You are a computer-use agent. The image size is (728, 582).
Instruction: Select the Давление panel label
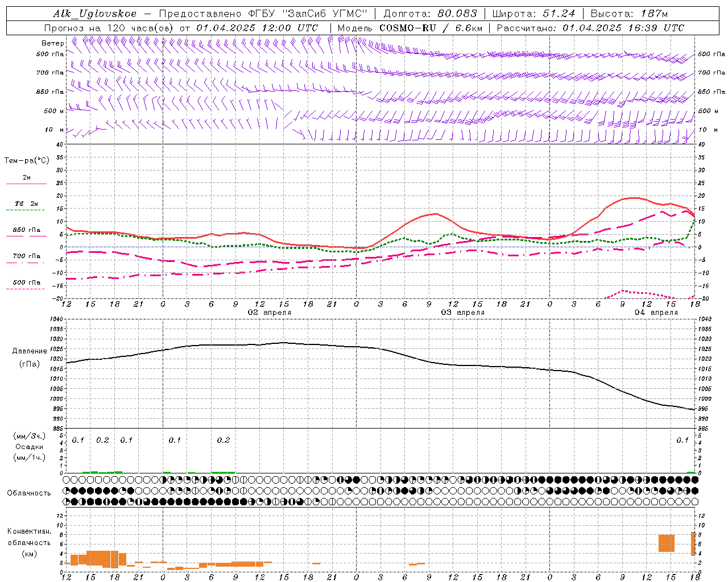pyautogui.click(x=29, y=351)
